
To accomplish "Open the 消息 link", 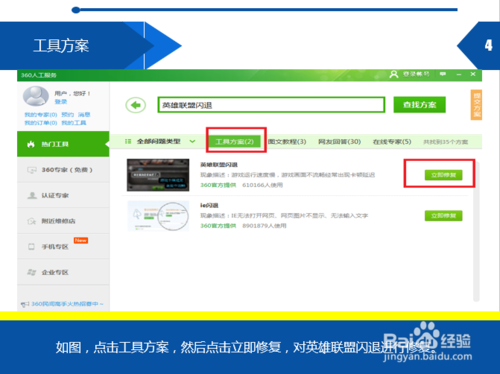I will (x=84, y=115).
